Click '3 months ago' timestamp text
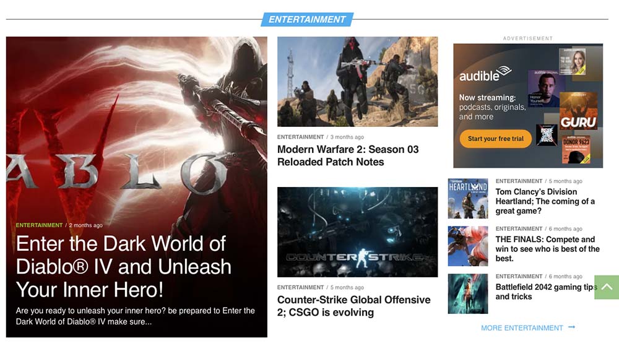 point(347,137)
